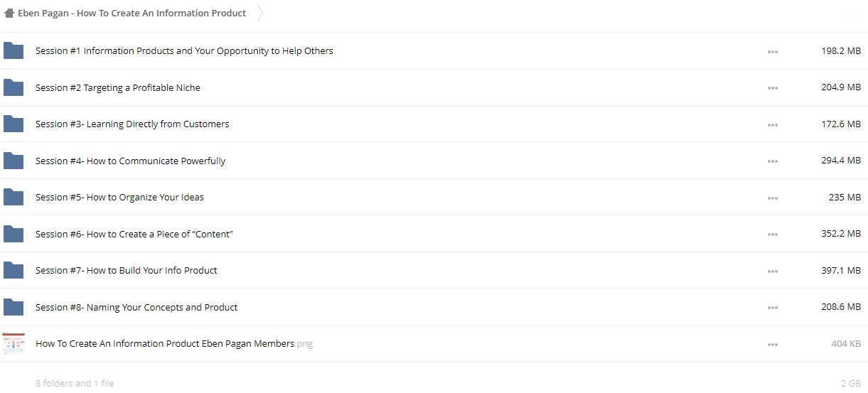Open Session #7- How to Build Your Info Product
This screenshot has width=868, height=393.
(127, 271)
